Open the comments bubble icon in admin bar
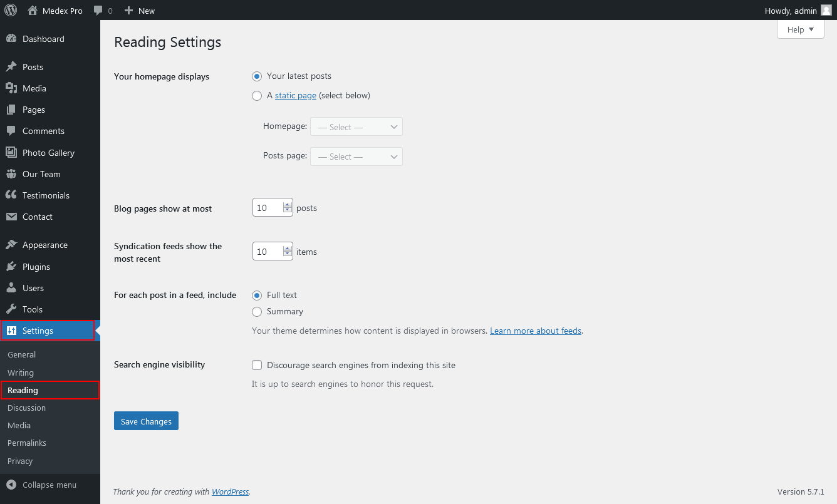Screen dimensions: 837x504 click(98, 11)
